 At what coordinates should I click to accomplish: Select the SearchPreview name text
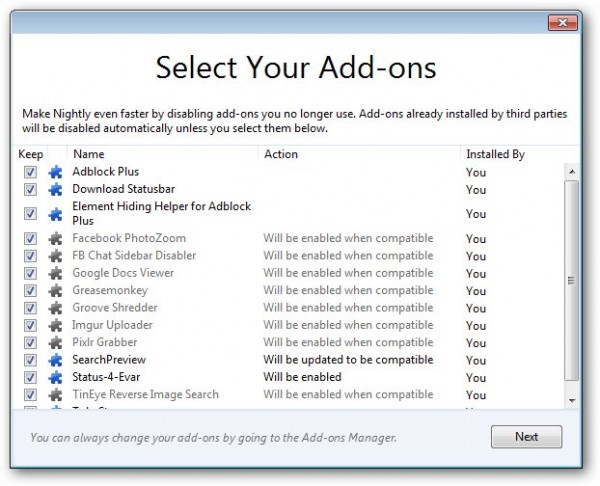pos(109,360)
